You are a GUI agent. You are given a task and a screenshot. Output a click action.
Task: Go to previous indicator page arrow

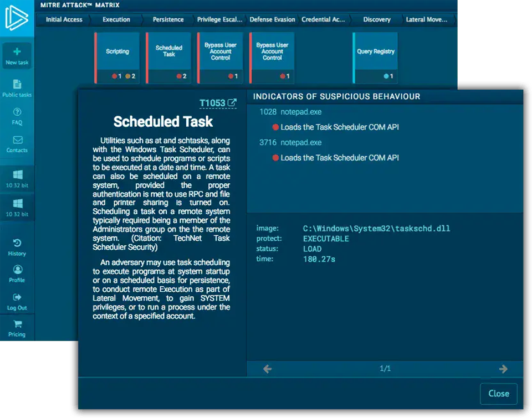tap(267, 369)
